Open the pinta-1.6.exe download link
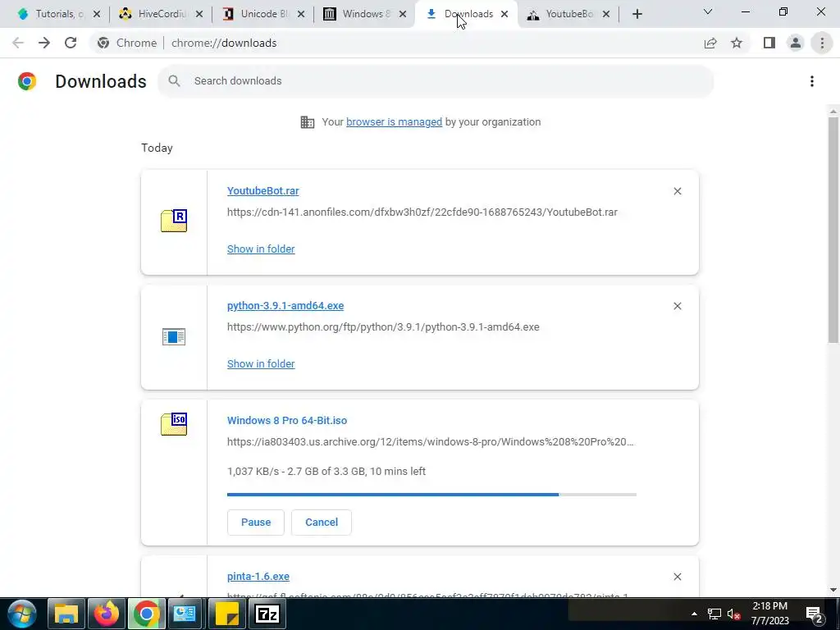 [258, 577]
